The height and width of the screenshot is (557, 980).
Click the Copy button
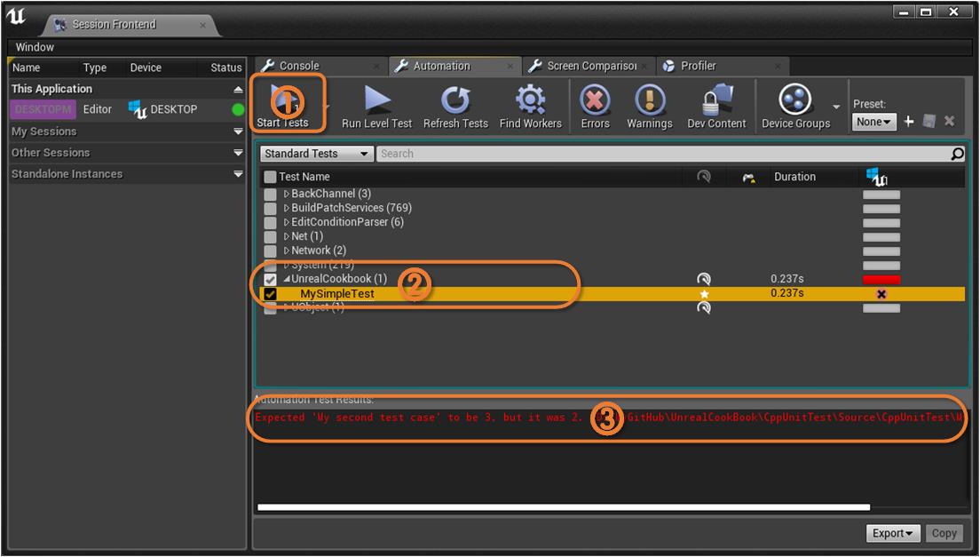click(944, 533)
